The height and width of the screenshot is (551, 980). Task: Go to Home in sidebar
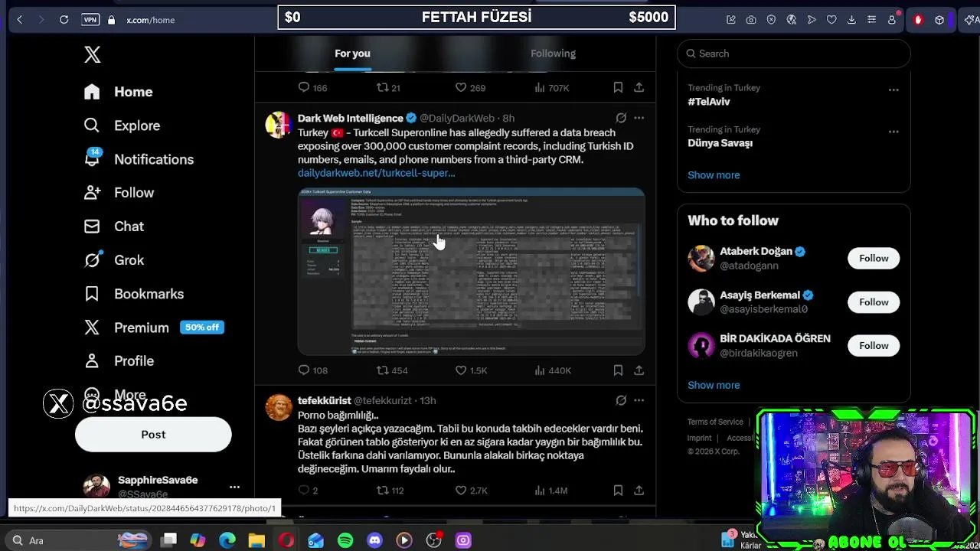tap(119, 92)
